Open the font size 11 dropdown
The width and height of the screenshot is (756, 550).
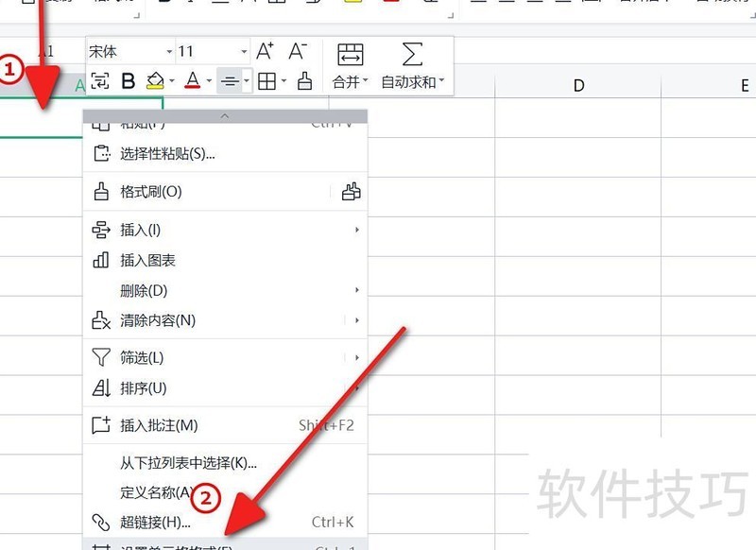(x=244, y=52)
